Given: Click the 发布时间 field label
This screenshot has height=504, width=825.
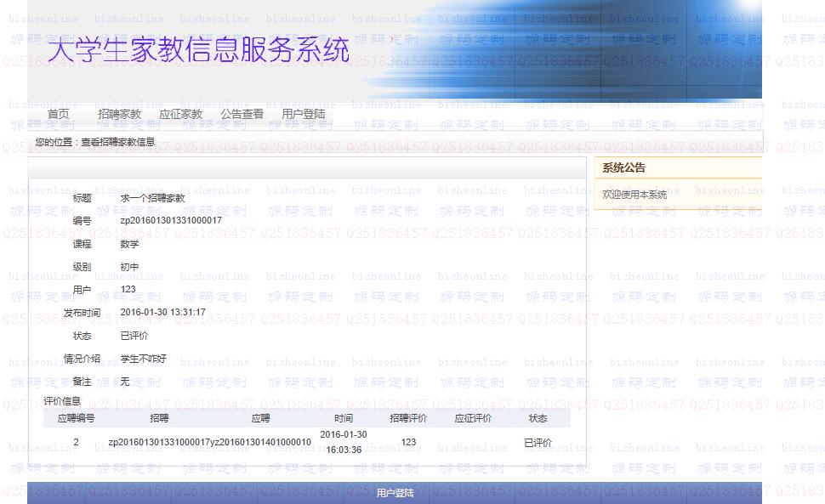Looking at the screenshot, I should 82,313.
